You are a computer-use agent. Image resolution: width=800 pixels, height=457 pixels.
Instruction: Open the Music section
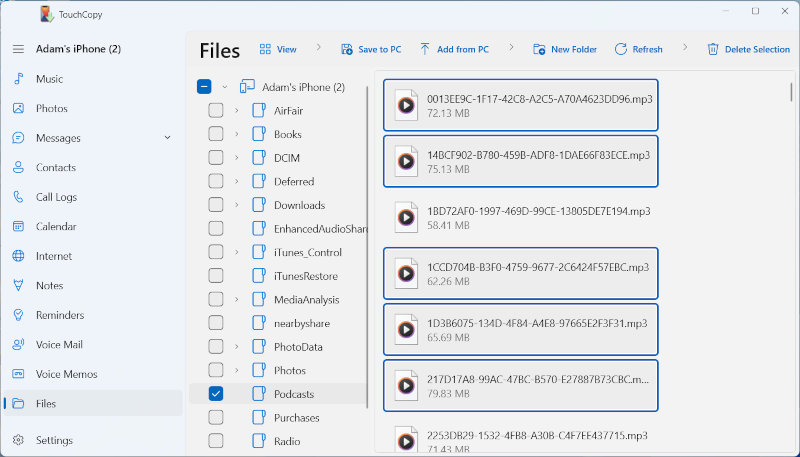tap(49, 79)
